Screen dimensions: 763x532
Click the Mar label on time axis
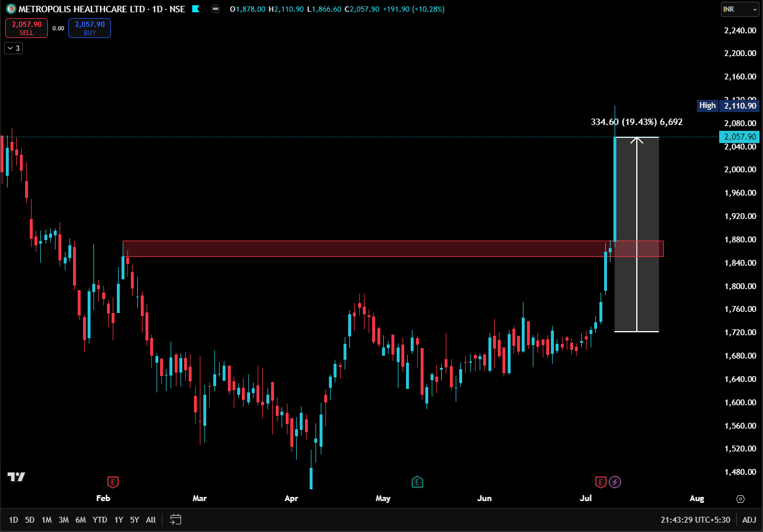(x=200, y=498)
